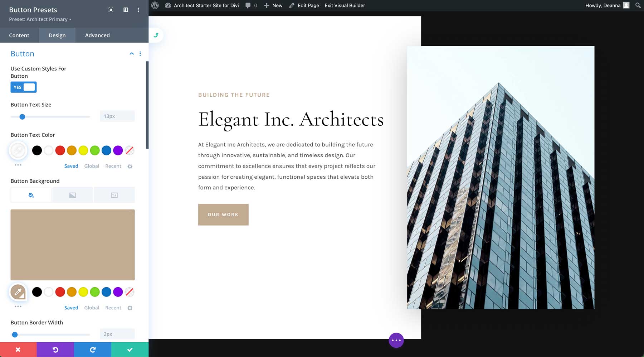Select solid color fill for Button Background
644x357 pixels.
pos(31,195)
